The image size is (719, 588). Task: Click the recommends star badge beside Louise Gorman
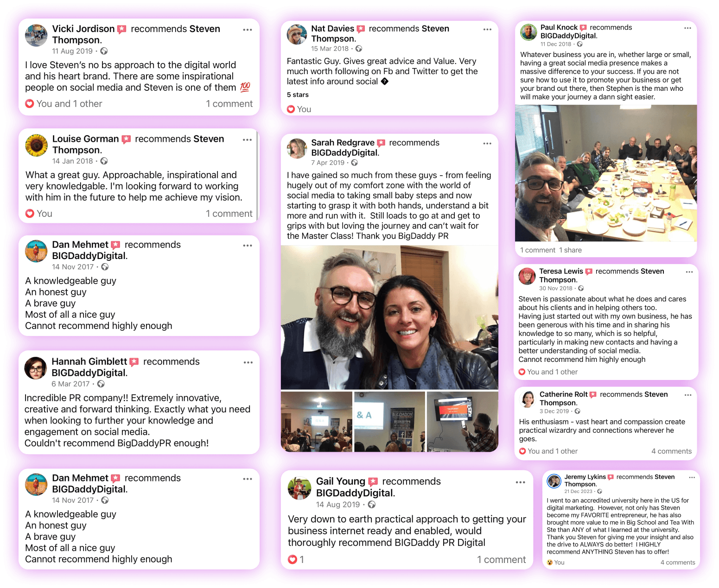[126, 139]
